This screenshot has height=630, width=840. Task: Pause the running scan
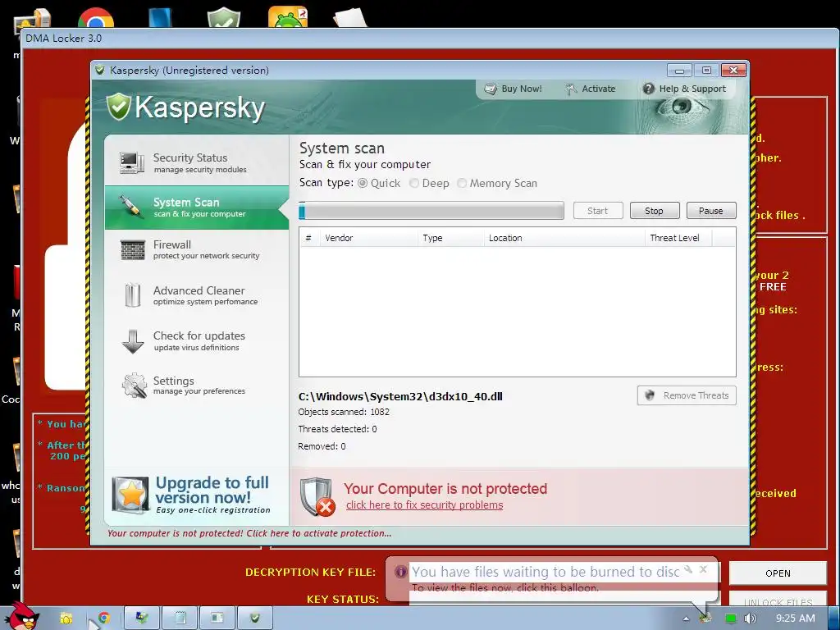click(x=711, y=211)
